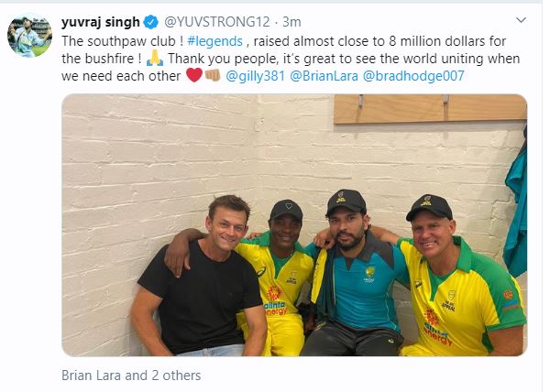Go to the @BrianLara mention
This screenshot has width=550, height=392.
point(324,76)
